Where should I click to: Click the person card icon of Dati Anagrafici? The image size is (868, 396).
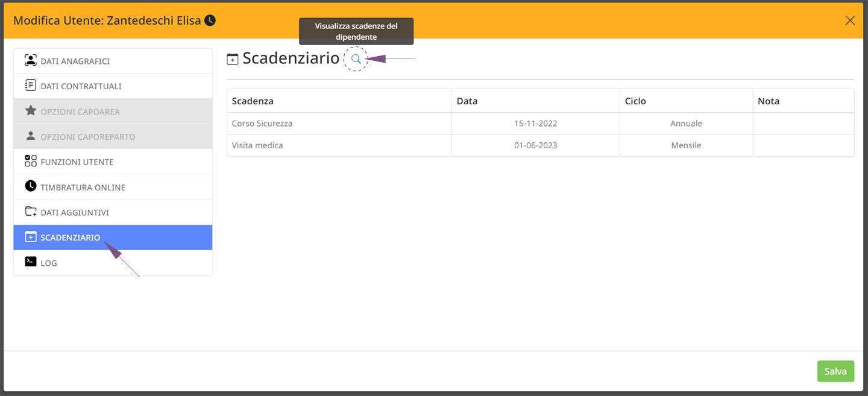click(31, 60)
